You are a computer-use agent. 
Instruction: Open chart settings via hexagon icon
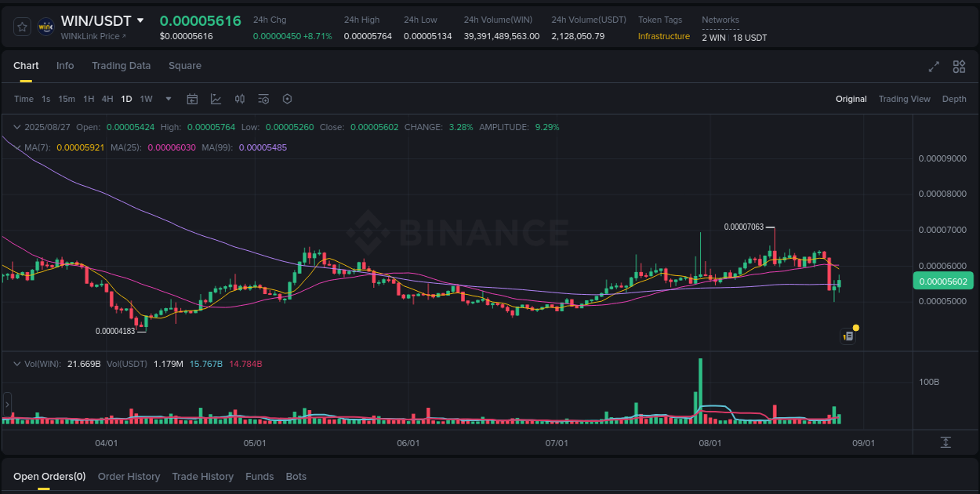[x=287, y=99]
